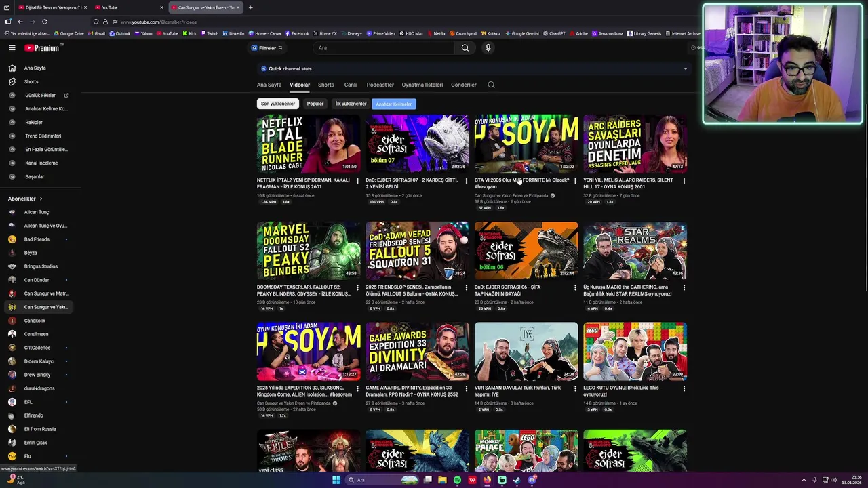The image size is (868, 488).
Task: Open the Google Drive bookmark
Action: (68, 33)
